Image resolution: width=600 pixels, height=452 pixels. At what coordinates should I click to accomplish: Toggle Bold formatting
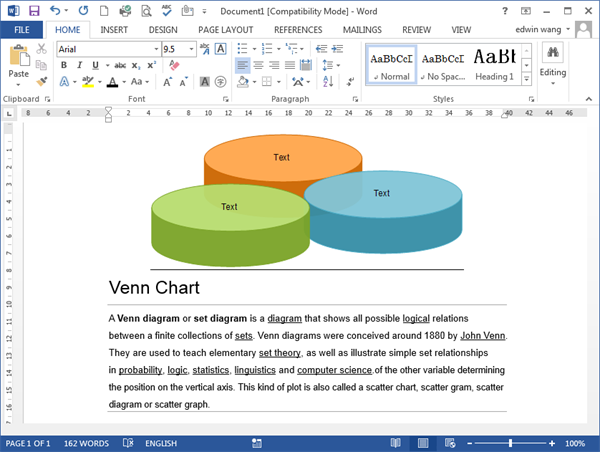64,65
